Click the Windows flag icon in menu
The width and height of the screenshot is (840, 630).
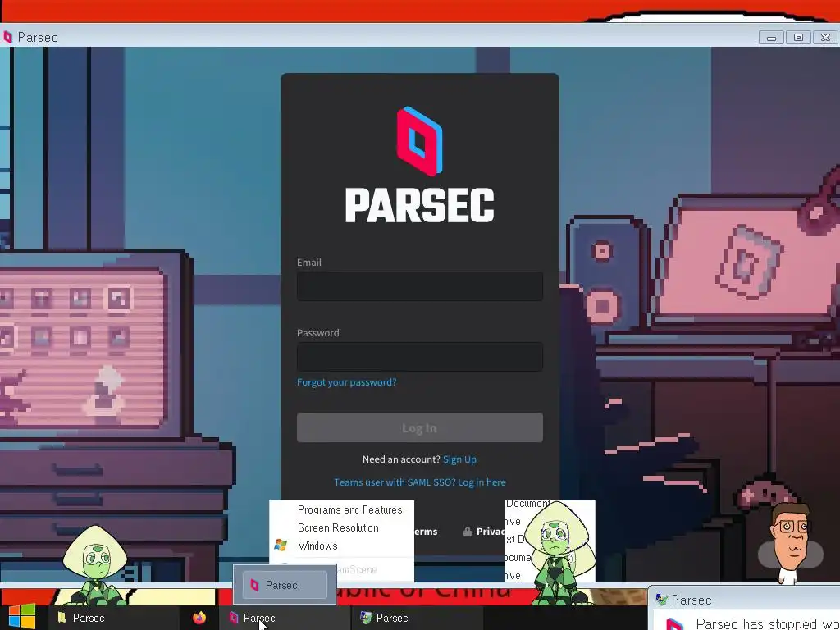(281, 546)
